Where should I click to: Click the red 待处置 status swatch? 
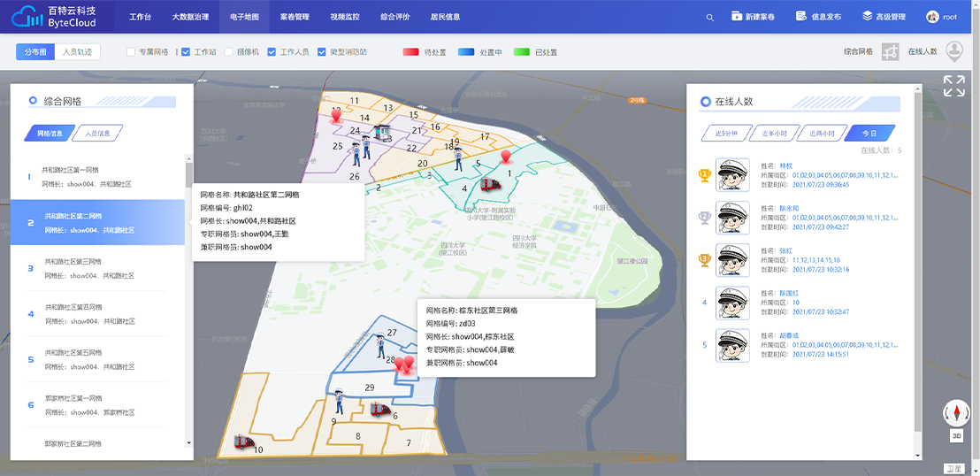(x=410, y=52)
